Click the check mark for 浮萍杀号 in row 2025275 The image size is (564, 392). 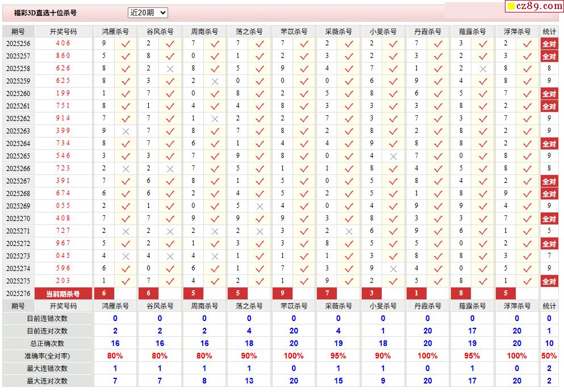[528, 281]
